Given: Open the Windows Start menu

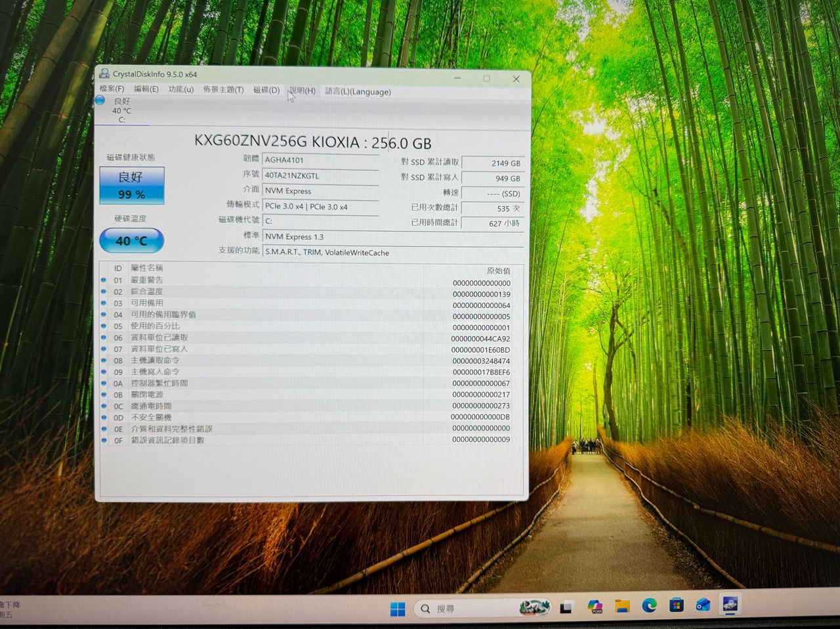Looking at the screenshot, I should click(398, 609).
